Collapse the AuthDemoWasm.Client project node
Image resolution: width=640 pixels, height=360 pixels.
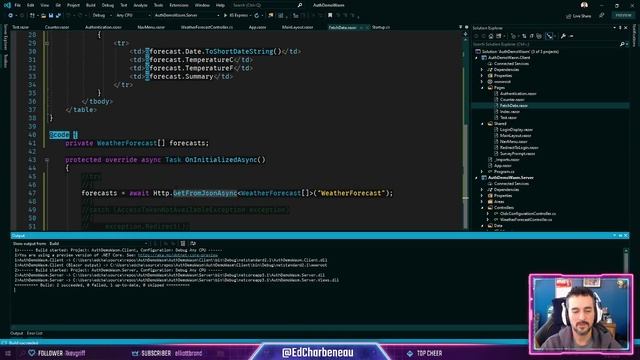click(476, 58)
